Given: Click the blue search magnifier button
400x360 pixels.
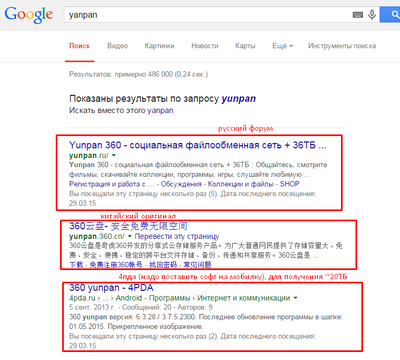Looking at the screenshot, I should (x=391, y=15).
